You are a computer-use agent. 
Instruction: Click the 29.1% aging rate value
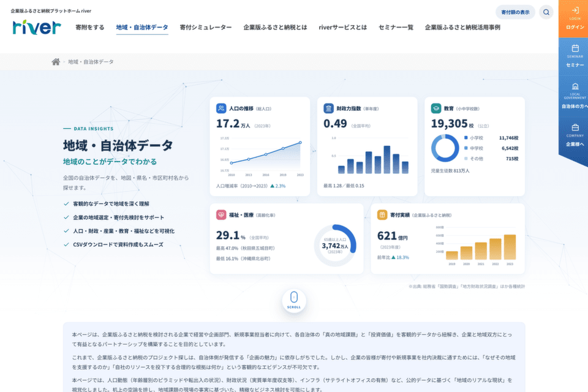point(231,235)
